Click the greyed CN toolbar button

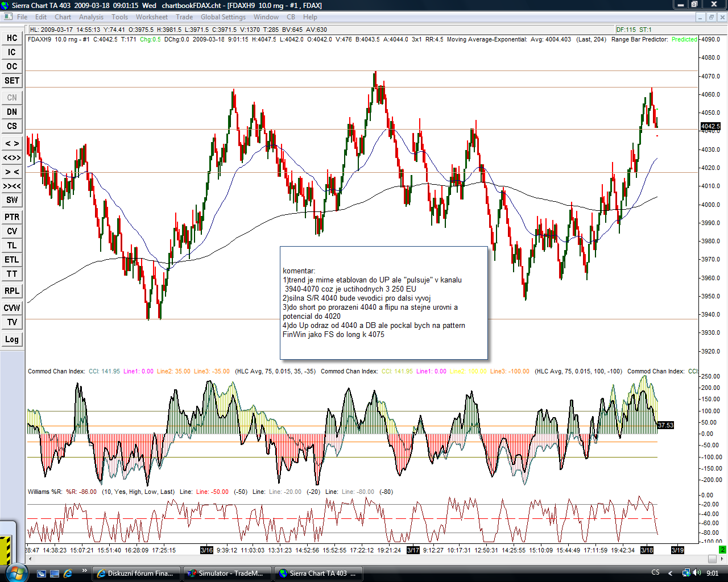[12, 98]
